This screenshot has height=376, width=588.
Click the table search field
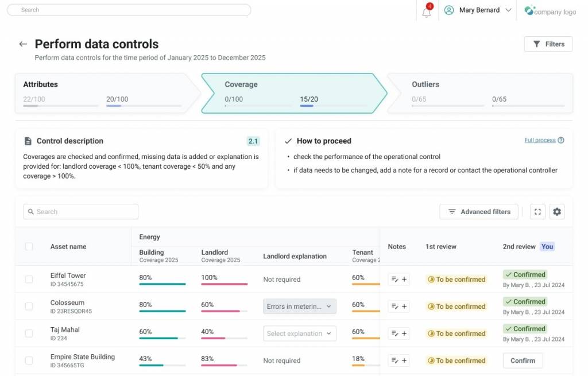click(81, 212)
